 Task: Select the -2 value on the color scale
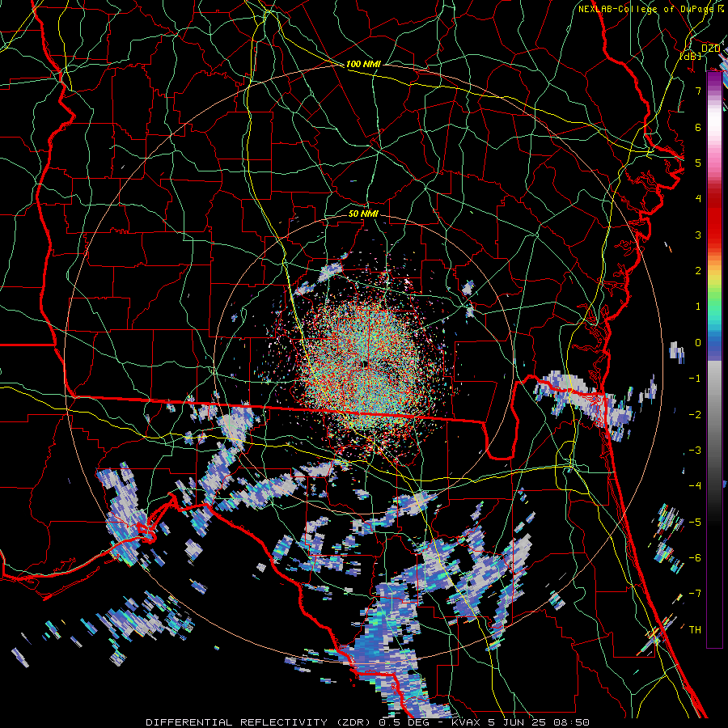point(695,414)
